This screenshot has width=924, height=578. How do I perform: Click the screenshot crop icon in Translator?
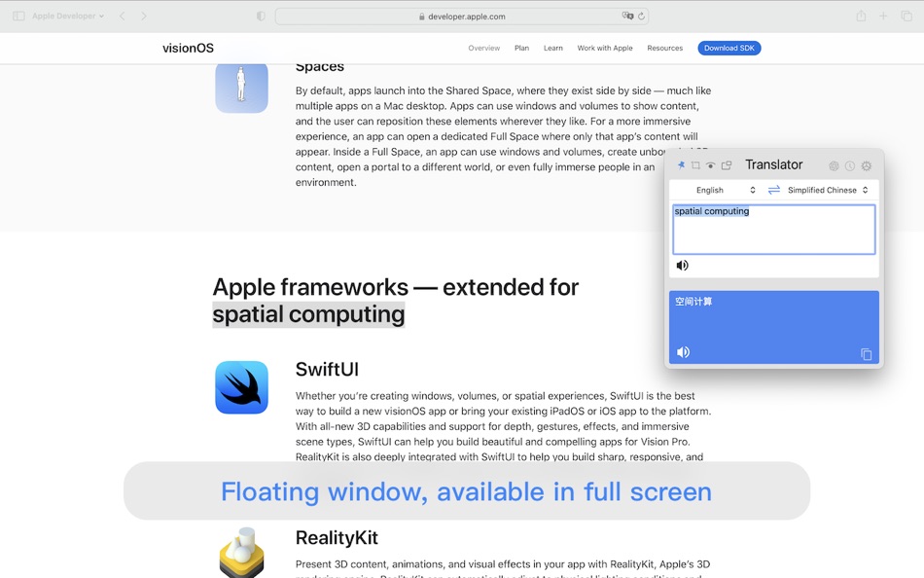pyautogui.click(x=695, y=165)
